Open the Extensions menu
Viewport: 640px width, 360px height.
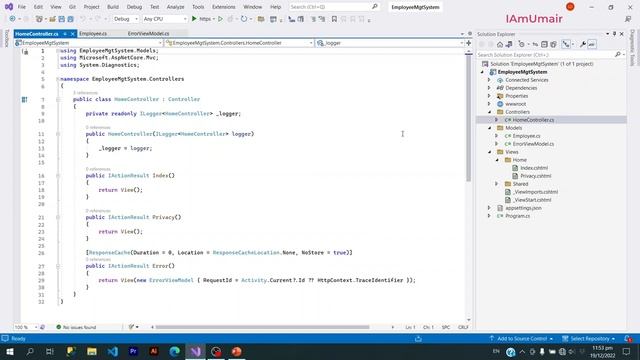pos(224,7)
